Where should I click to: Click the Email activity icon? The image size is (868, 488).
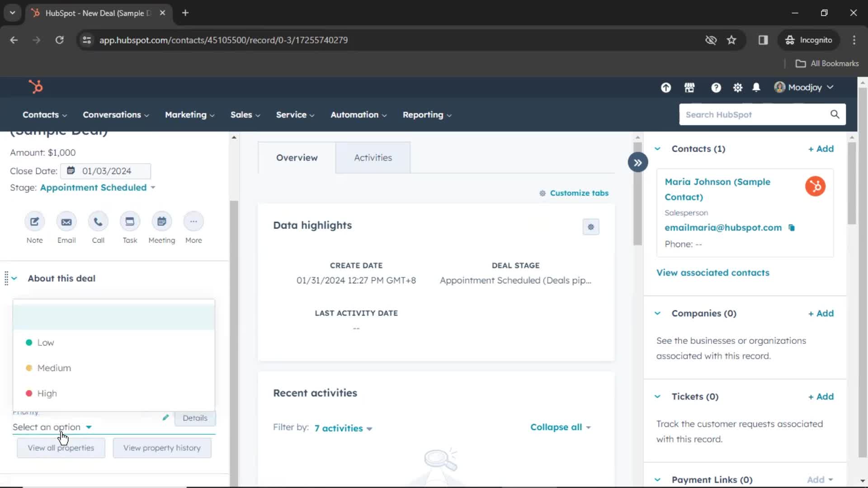pos(66,221)
